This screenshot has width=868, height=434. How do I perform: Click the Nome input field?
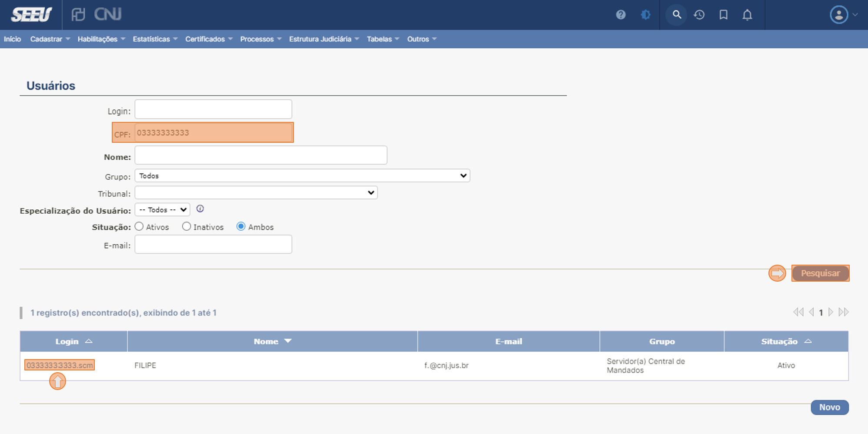click(261, 155)
